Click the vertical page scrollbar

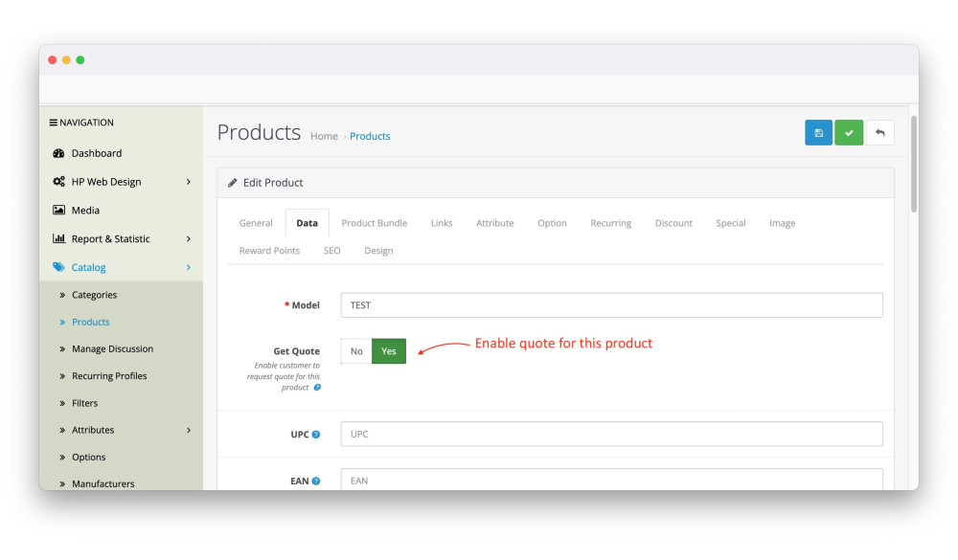914,163
